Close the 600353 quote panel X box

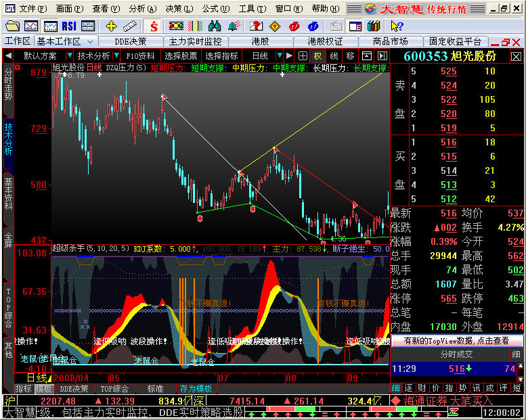(x=516, y=56)
